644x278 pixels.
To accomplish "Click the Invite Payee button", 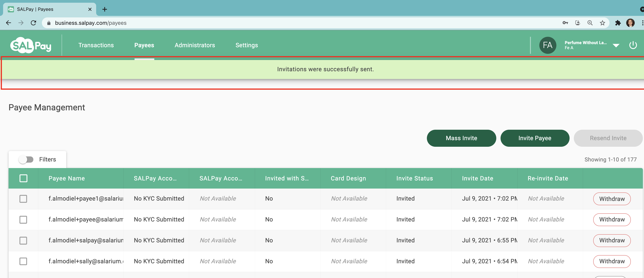I will pos(535,138).
